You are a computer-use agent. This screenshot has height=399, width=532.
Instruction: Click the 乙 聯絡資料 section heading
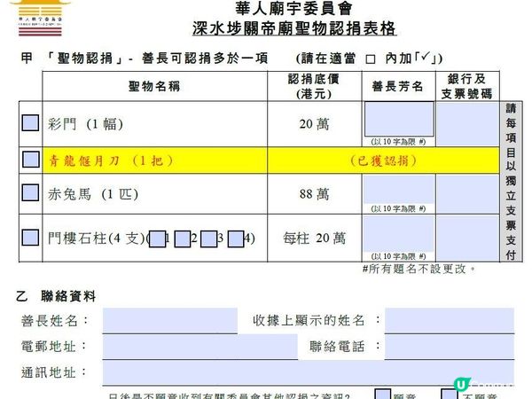(56, 296)
